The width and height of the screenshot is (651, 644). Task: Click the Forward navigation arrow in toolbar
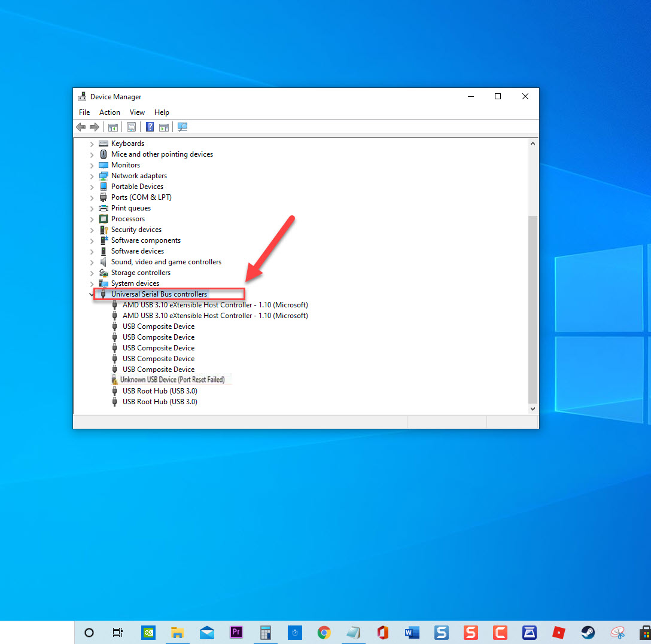95,127
